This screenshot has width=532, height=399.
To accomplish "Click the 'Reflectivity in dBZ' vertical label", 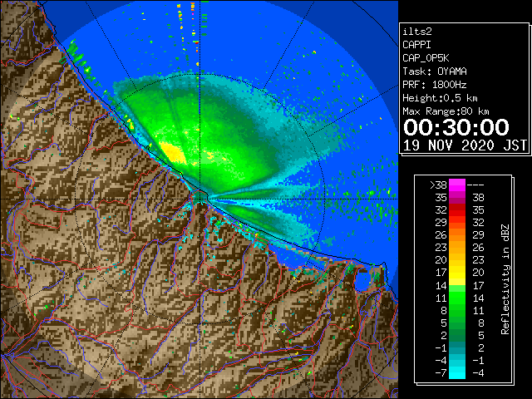I will pyautogui.click(x=505, y=279).
